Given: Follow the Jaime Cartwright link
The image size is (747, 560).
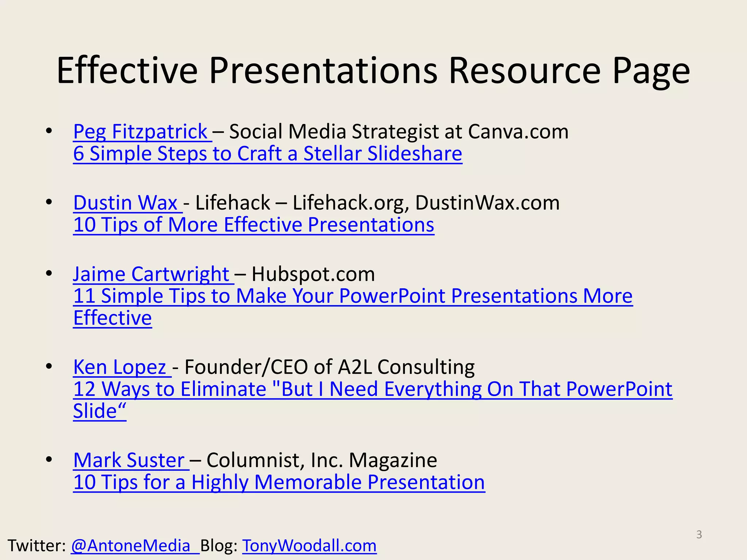Looking at the screenshot, I should click(154, 274).
